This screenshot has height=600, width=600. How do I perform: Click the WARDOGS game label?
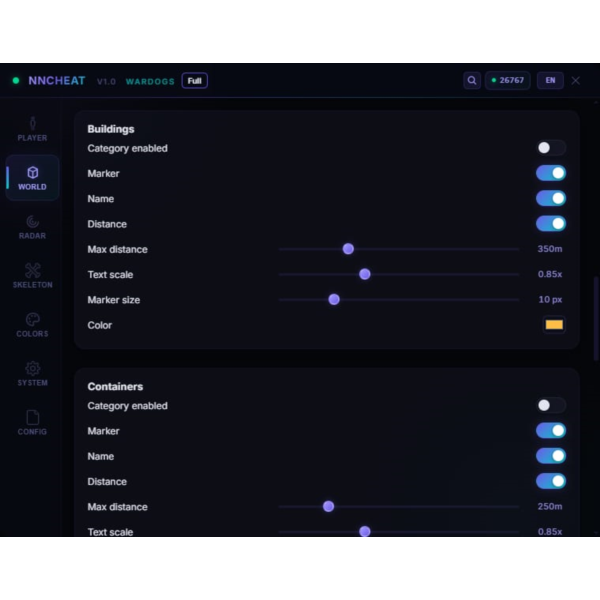[150, 82]
